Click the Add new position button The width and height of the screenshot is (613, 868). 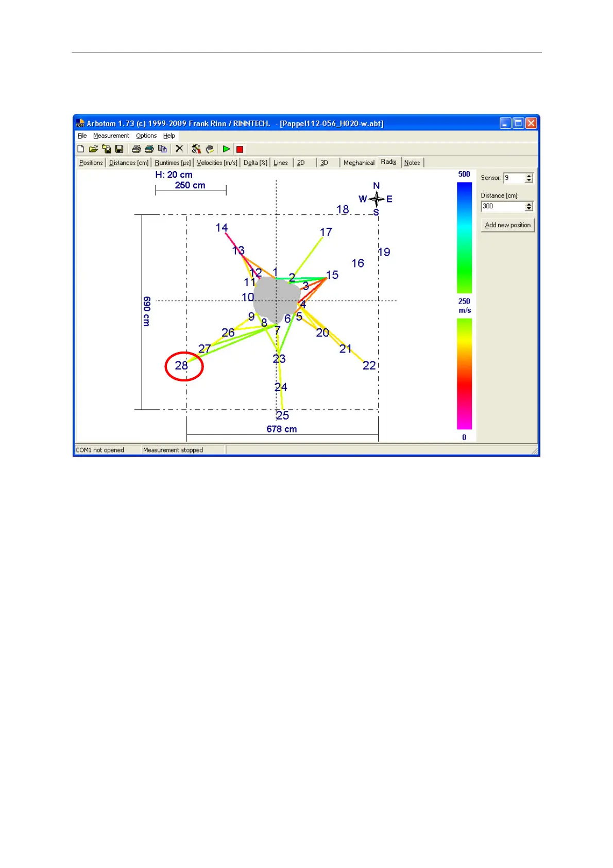point(508,225)
